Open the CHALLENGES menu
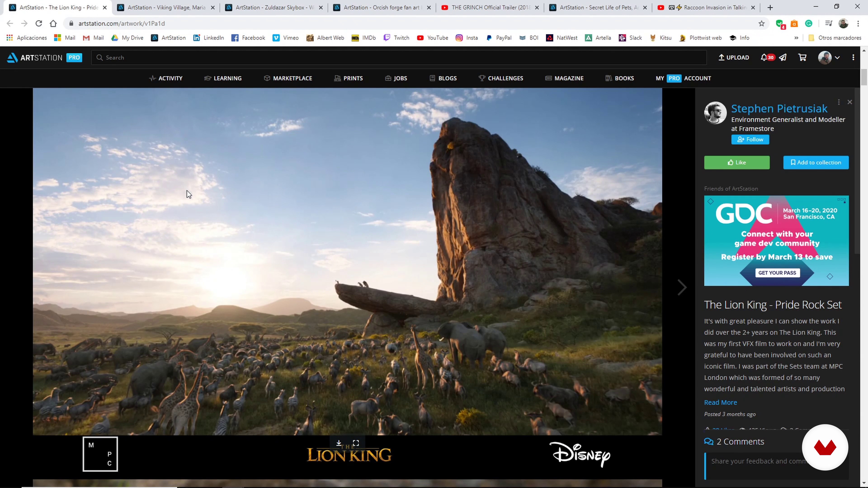Image resolution: width=868 pixels, height=488 pixels. tap(501, 78)
